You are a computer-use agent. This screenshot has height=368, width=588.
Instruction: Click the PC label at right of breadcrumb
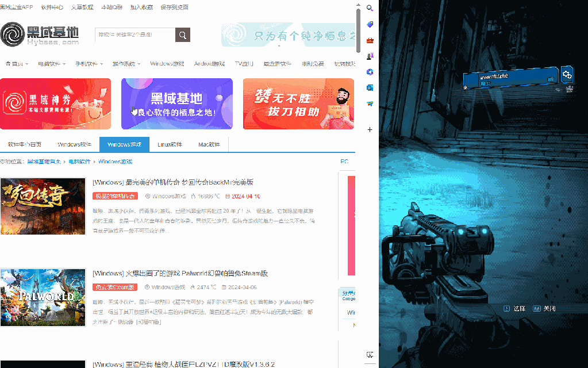[344, 162]
